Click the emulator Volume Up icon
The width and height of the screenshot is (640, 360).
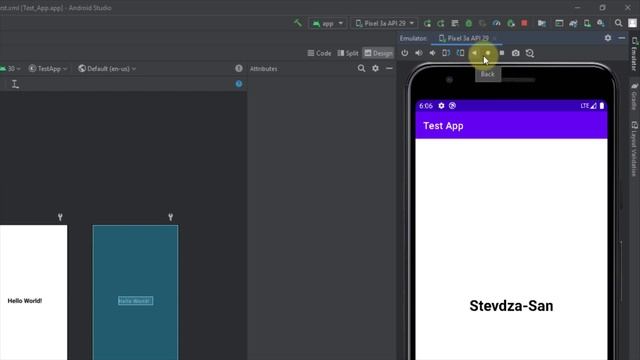419,53
